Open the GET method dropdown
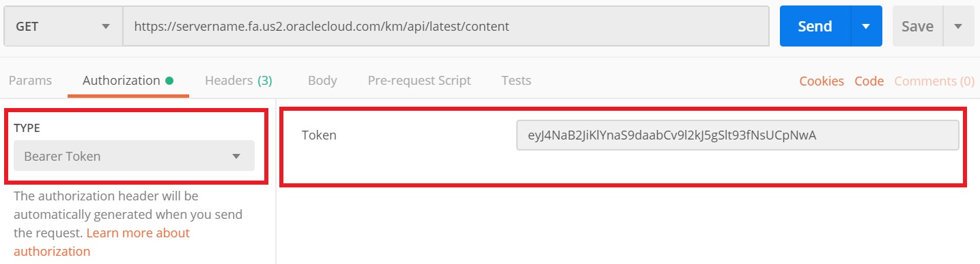The image size is (980, 264). pyautogui.click(x=63, y=27)
